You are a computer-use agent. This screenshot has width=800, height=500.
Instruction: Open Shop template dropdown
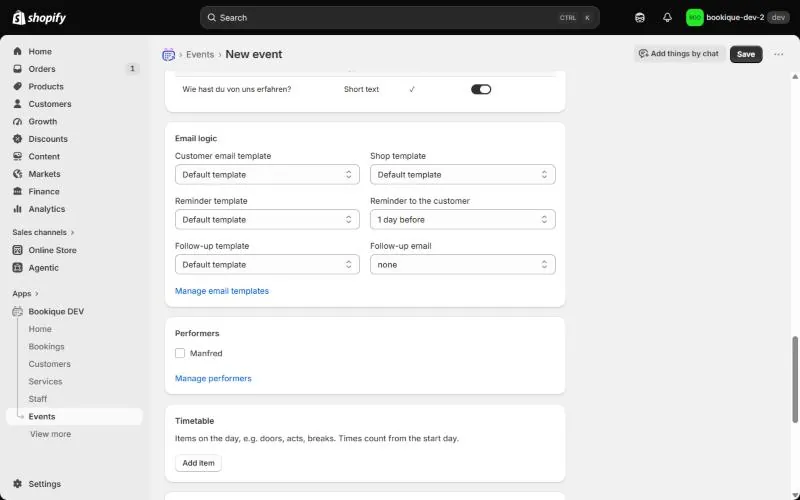pyautogui.click(x=462, y=174)
